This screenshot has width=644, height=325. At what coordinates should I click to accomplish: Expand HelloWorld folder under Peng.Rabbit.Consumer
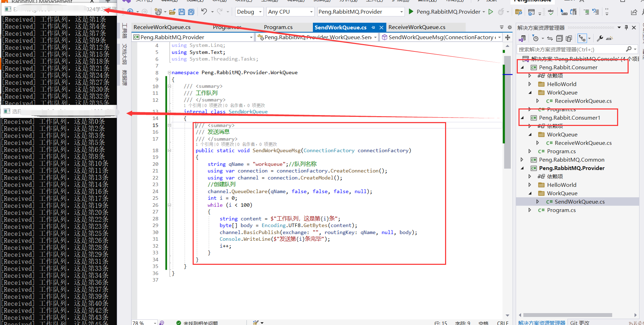pyautogui.click(x=530, y=84)
